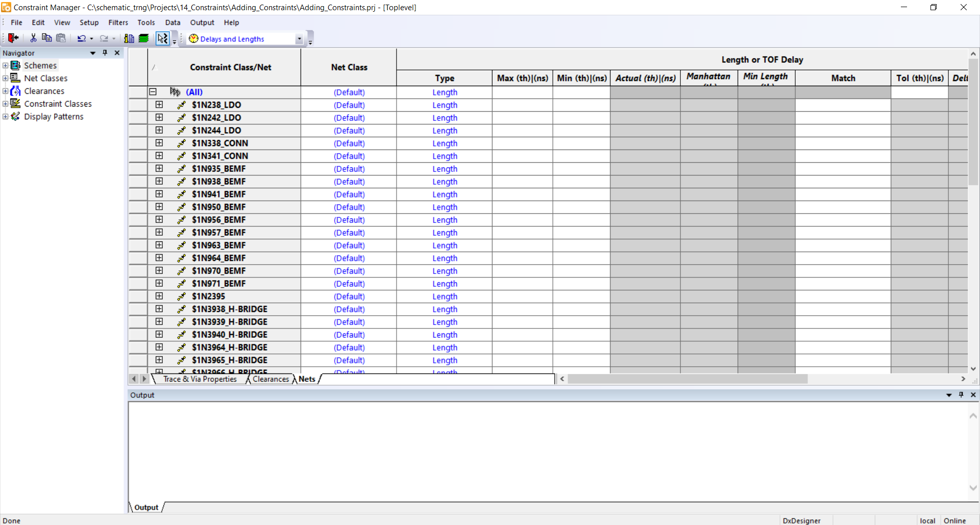Click the yellow info properties toolbar icon
The width and height of the screenshot is (980, 525).
tap(129, 38)
